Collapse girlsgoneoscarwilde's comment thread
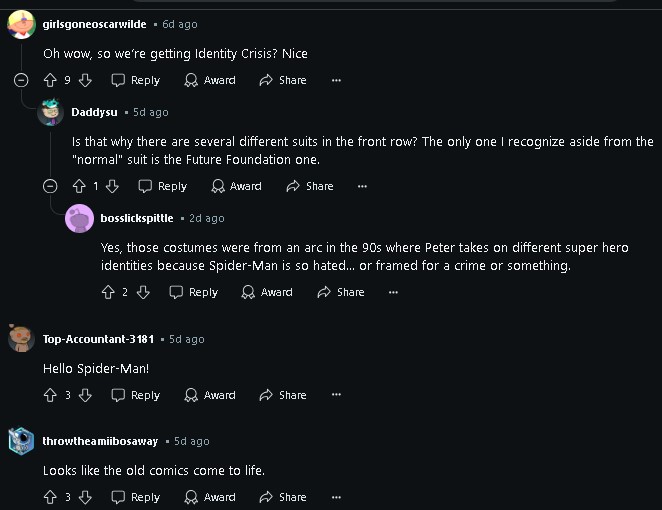 (22, 80)
